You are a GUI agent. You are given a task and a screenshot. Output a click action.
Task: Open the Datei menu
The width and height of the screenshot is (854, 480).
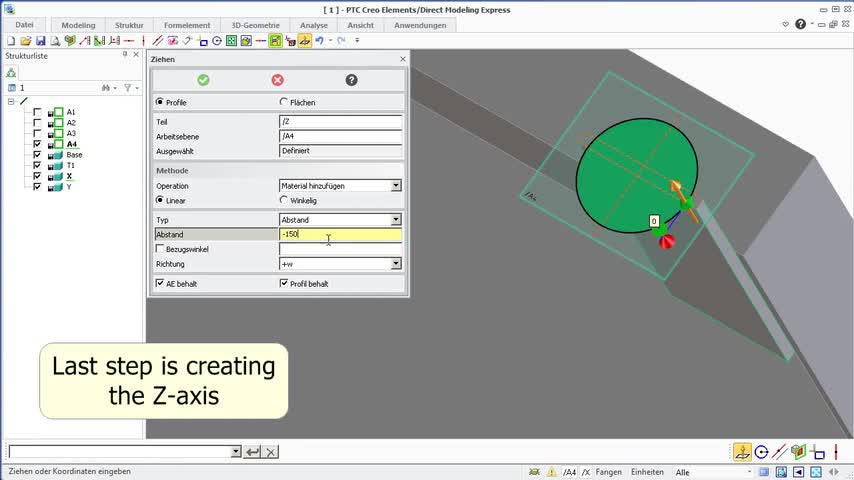[x=25, y=25]
